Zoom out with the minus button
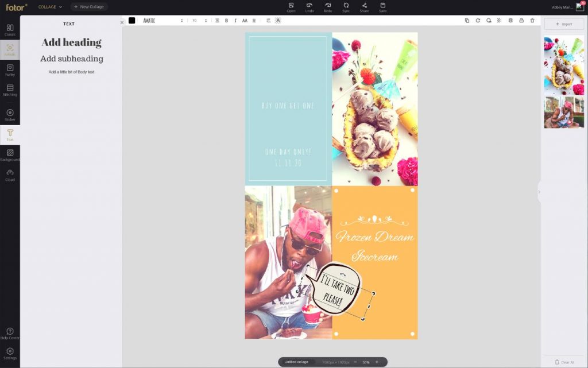This screenshot has width=588, height=368. click(x=355, y=362)
